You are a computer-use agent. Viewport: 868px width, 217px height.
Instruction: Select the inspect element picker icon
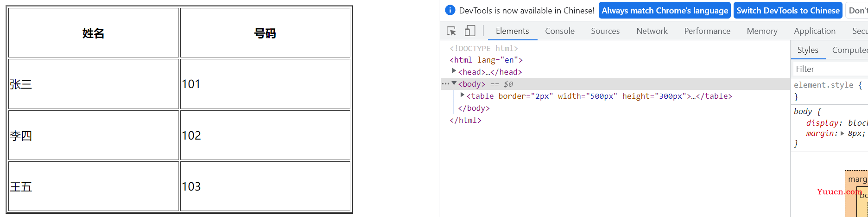451,31
